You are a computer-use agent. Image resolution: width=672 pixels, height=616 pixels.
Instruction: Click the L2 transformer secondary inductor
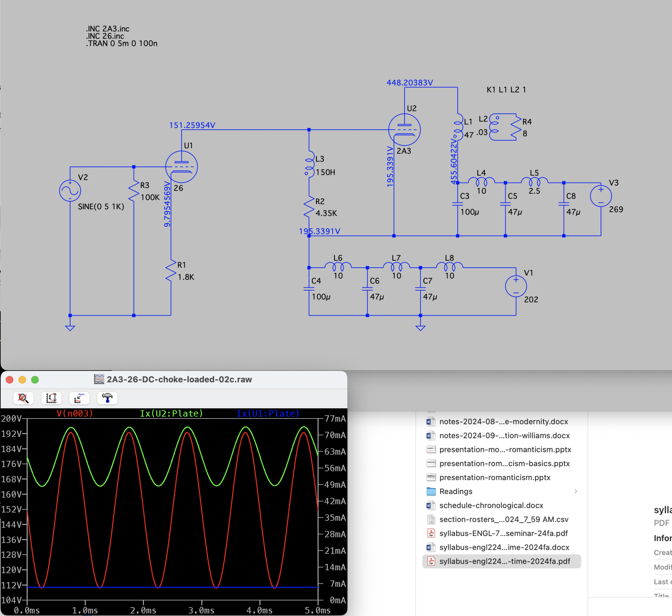[x=494, y=127]
